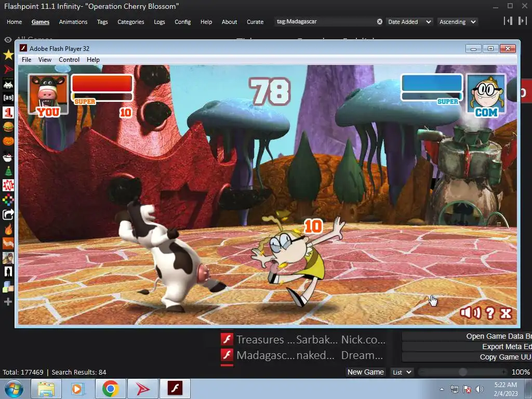The width and height of the screenshot is (532, 399).
Task: Mute the game sound with speaker icon
Action: coord(470,313)
